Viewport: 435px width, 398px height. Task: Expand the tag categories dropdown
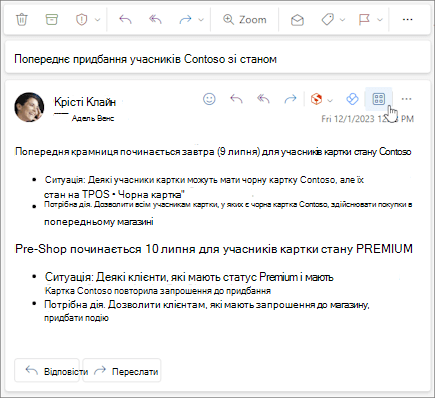point(342,20)
